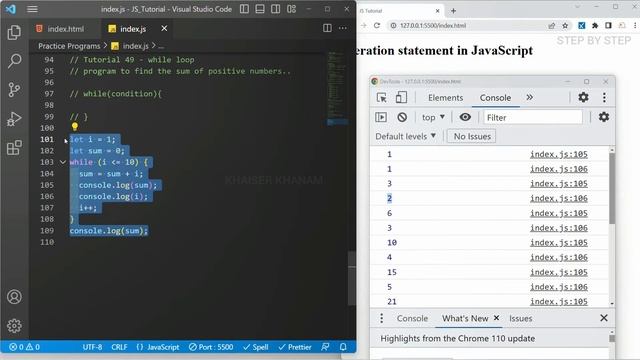This screenshot has height=360, width=640.
Task: Click the No Issues button
Action: pyautogui.click(x=471, y=136)
